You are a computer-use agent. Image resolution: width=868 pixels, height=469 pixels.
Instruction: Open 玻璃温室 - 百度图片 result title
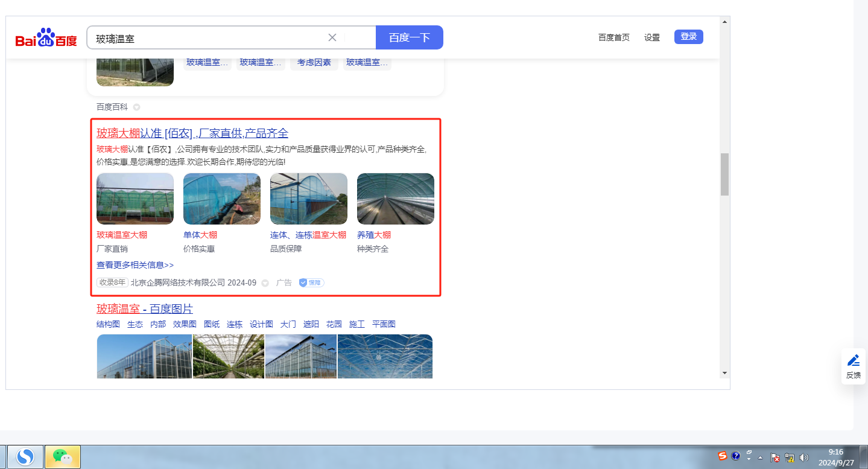[x=145, y=309]
